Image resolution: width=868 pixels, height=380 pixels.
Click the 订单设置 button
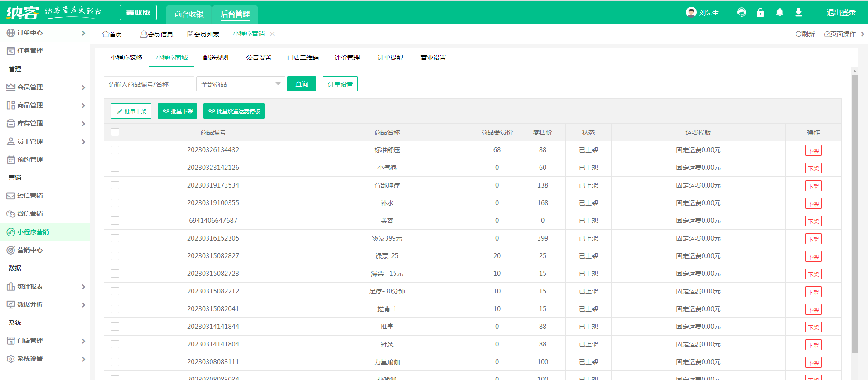pyautogui.click(x=340, y=84)
